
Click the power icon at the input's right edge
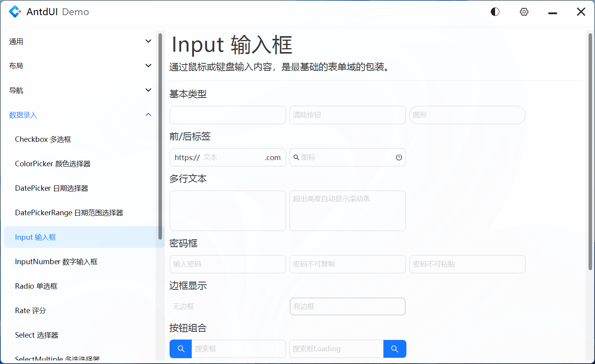click(399, 157)
